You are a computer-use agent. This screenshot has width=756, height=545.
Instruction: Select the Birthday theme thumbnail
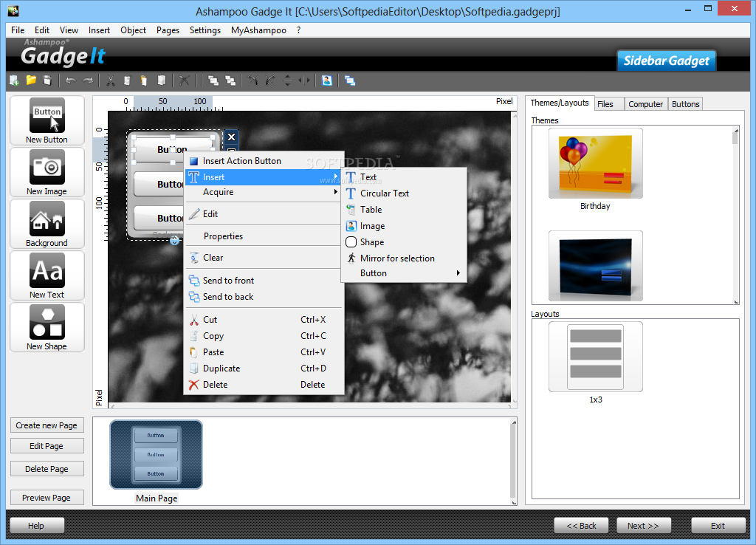point(596,163)
